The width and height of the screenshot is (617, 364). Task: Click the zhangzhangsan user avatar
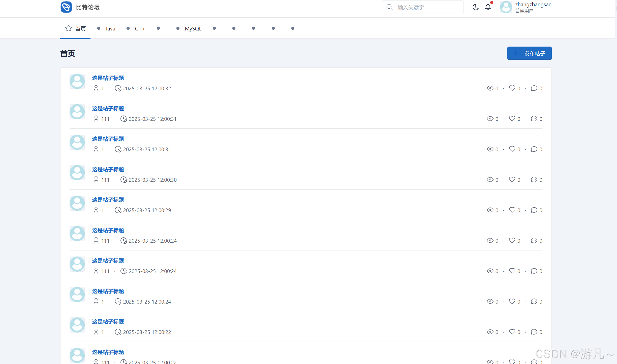coord(506,7)
